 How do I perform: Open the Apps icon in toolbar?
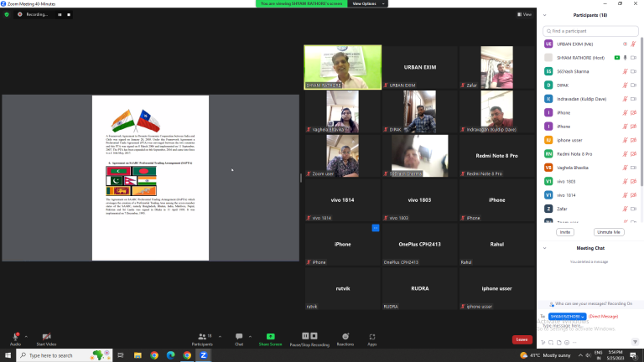pyautogui.click(x=371, y=337)
